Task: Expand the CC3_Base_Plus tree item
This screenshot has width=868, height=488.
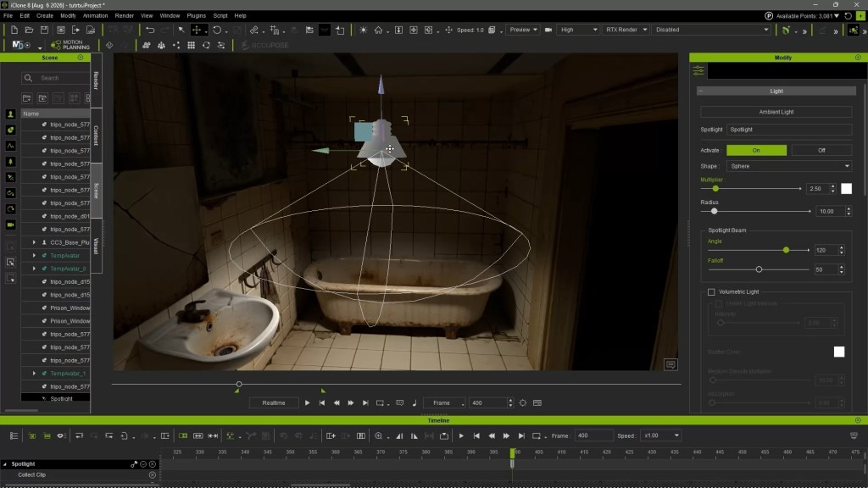Action: [x=34, y=243]
